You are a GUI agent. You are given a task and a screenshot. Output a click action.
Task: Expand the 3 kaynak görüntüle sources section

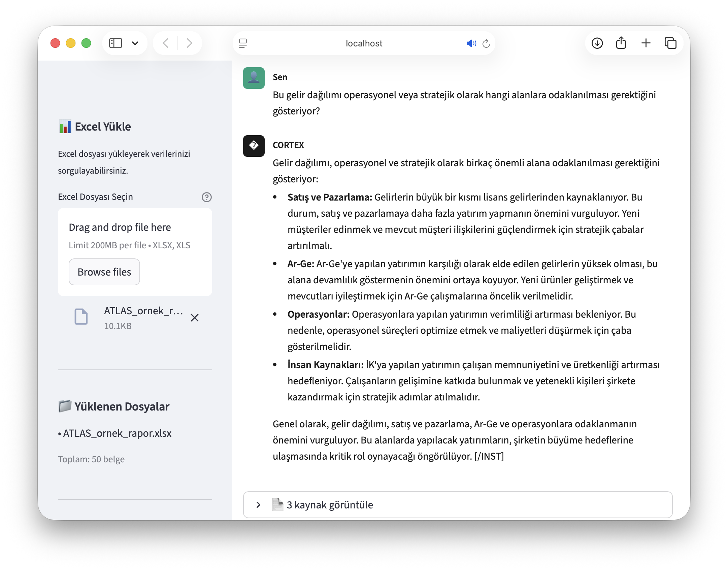pos(259,504)
